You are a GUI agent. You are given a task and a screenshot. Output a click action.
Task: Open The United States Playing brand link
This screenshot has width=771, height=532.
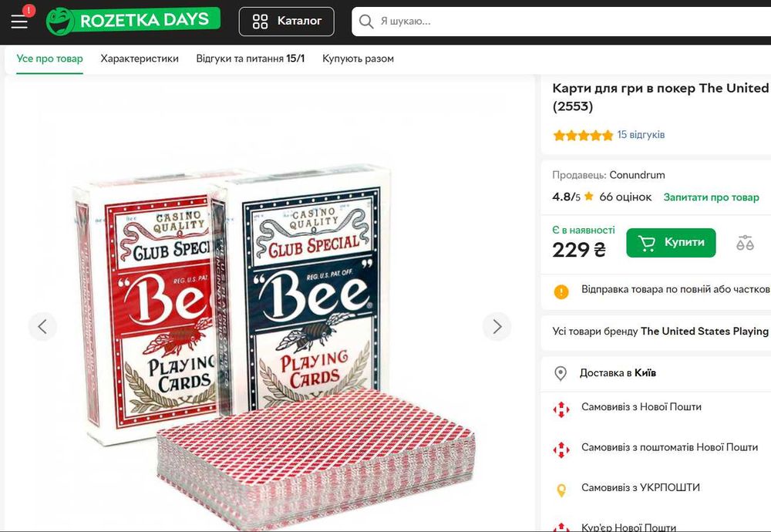(705, 332)
